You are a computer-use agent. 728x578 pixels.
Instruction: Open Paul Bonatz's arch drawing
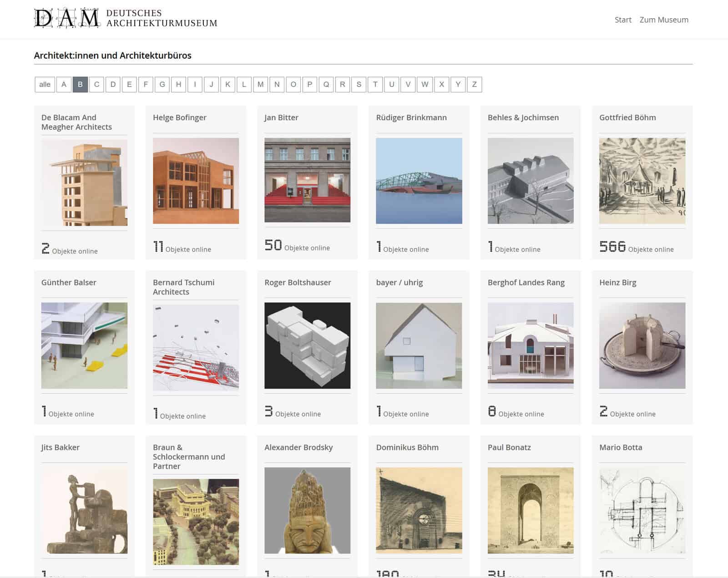[x=530, y=510]
